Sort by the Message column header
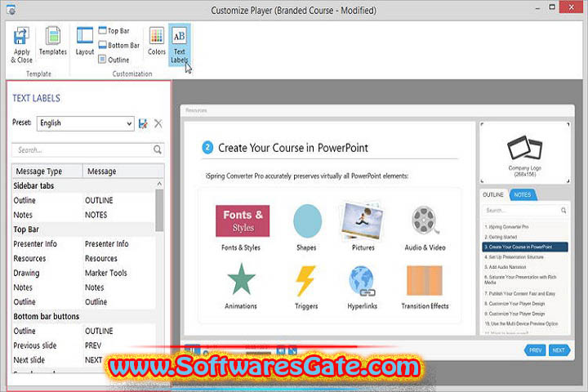 coord(123,171)
